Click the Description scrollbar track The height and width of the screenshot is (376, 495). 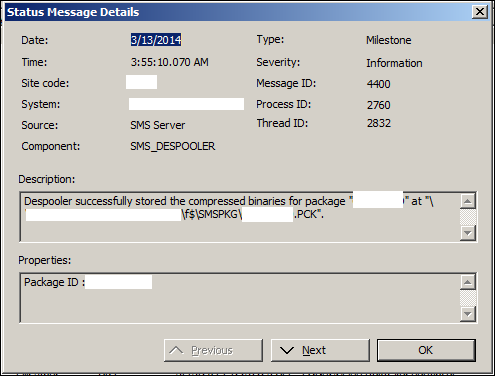click(468, 217)
